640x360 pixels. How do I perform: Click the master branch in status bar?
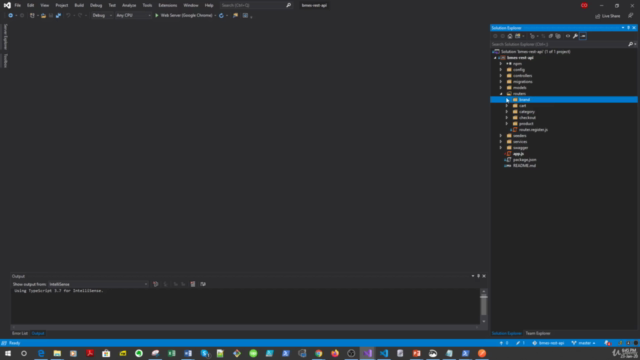tap(584, 343)
